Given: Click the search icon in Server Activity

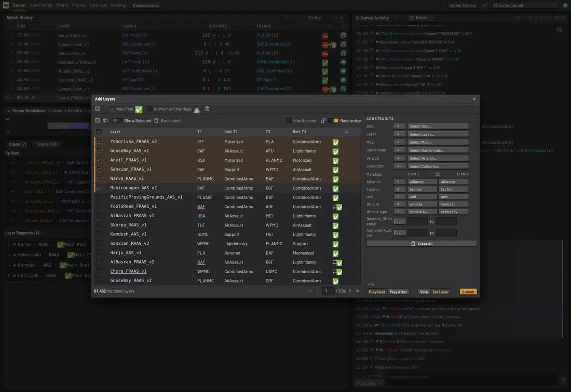Looking at the screenshot, I should click(x=560, y=30).
